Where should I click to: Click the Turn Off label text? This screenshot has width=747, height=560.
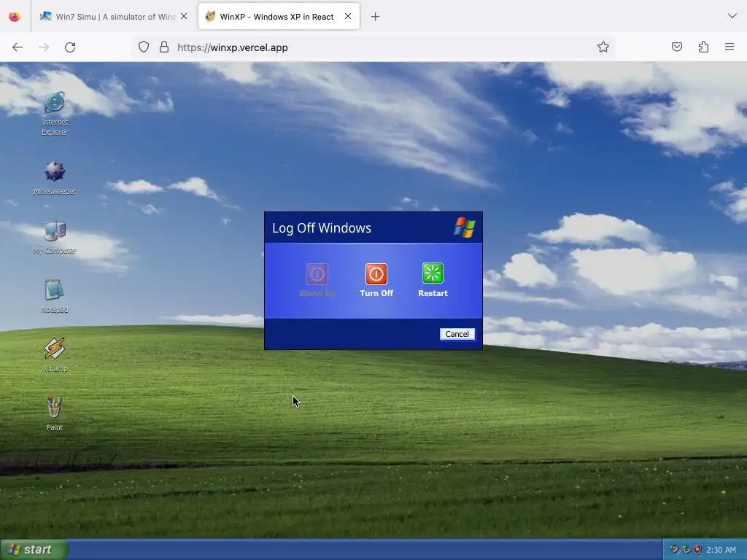coord(376,293)
